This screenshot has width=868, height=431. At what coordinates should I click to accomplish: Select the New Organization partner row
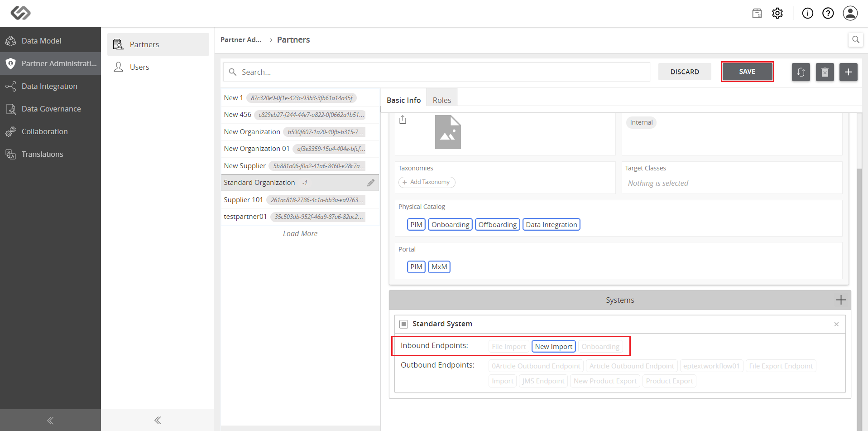tap(300, 132)
